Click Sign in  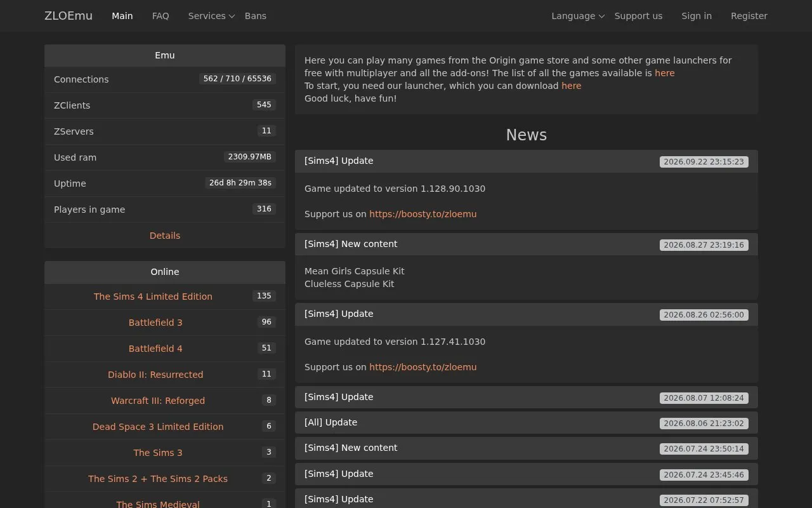point(697,16)
